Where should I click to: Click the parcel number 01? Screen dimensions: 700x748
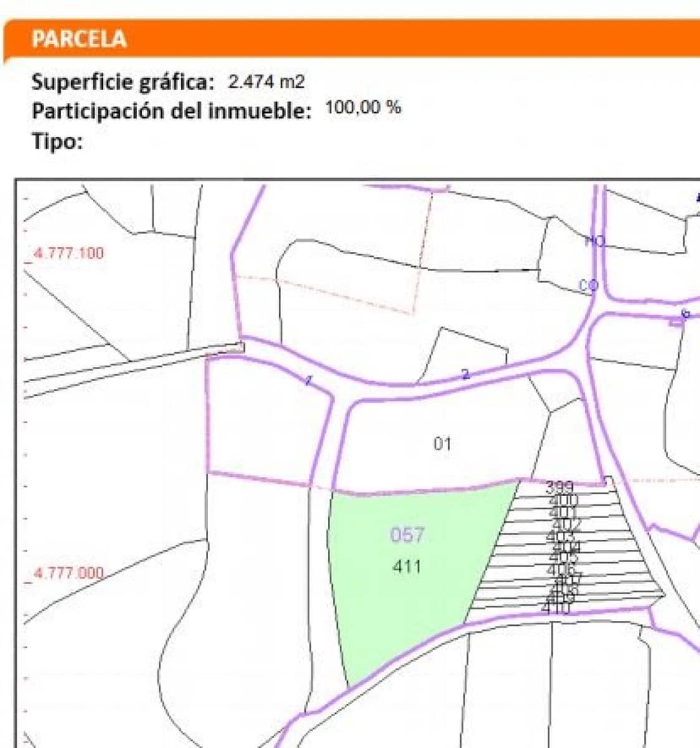pos(443,444)
